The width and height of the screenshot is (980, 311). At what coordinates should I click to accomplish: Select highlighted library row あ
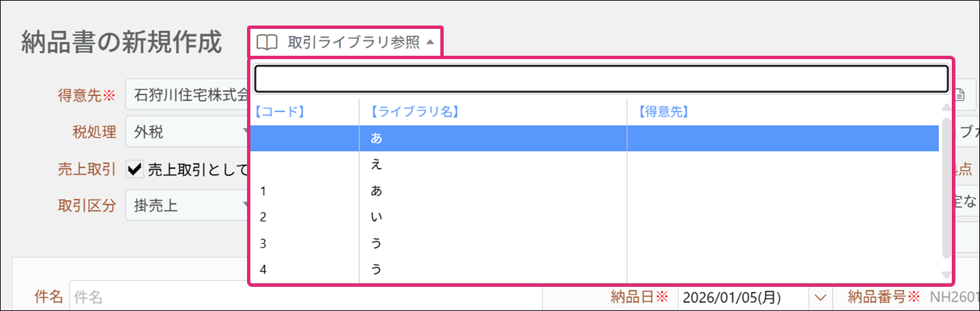(x=594, y=138)
